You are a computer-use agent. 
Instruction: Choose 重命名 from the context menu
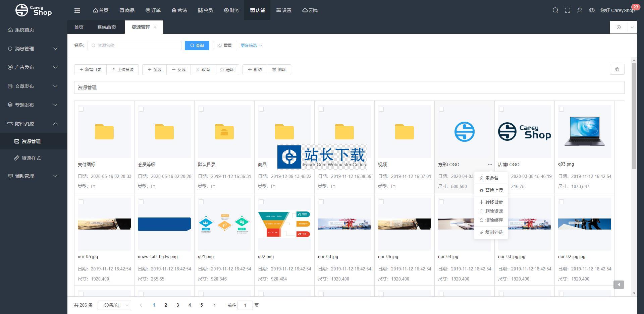point(491,178)
